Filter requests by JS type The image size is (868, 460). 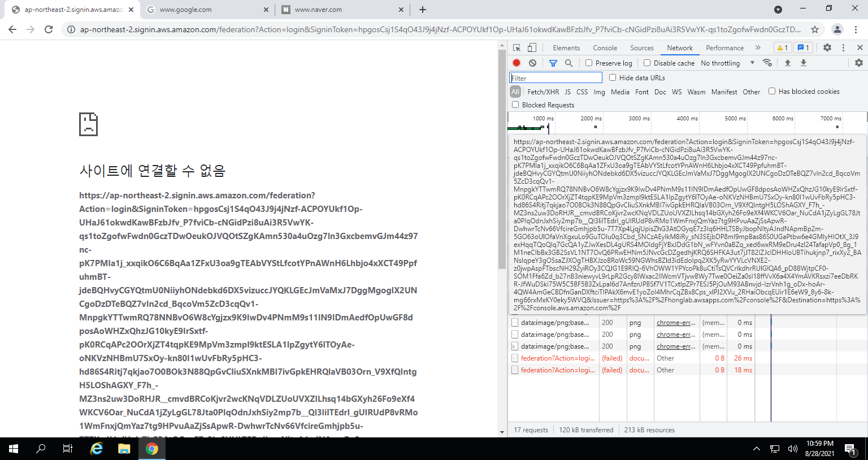tap(567, 92)
